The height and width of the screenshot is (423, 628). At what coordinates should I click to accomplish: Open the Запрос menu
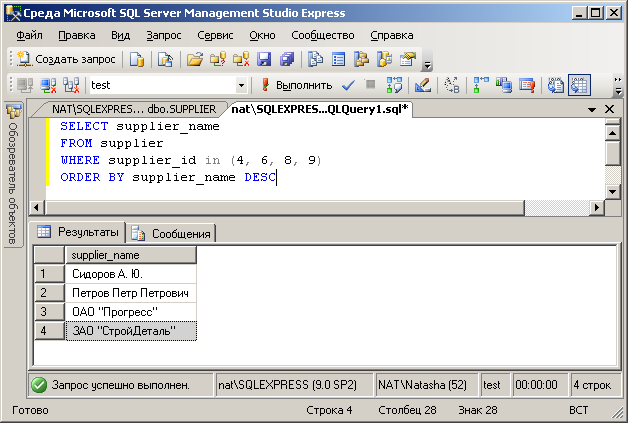click(x=164, y=35)
